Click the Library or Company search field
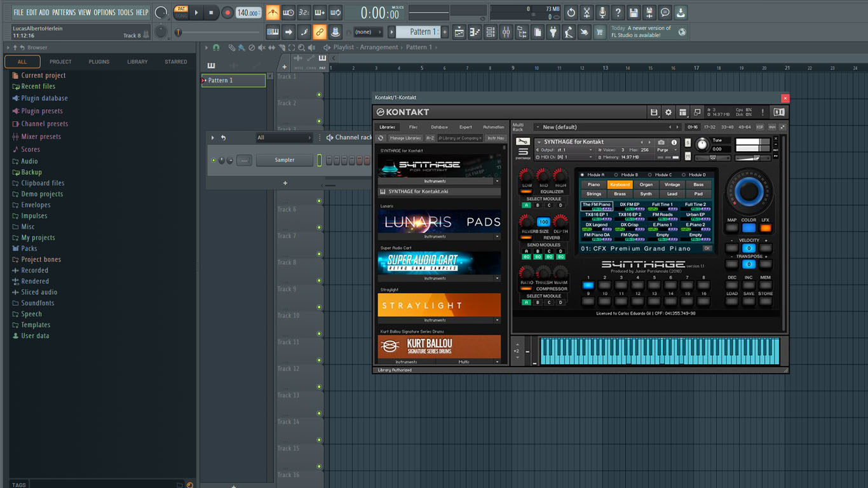The width and height of the screenshot is (868, 488). coord(460,138)
